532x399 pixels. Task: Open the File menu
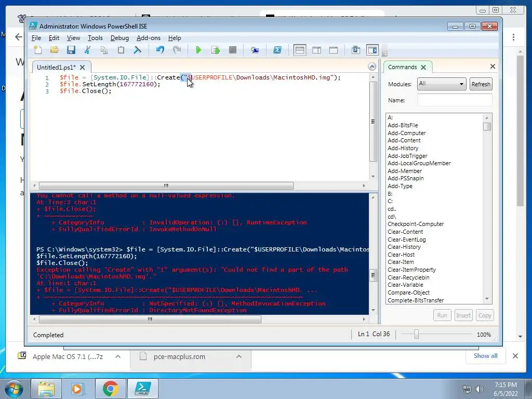pos(36,38)
